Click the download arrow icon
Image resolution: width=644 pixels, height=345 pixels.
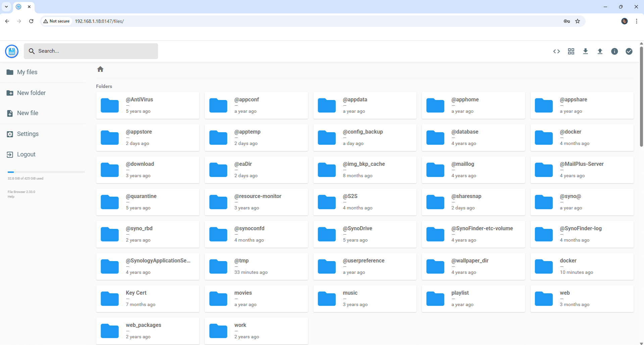pyautogui.click(x=585, y=51)
